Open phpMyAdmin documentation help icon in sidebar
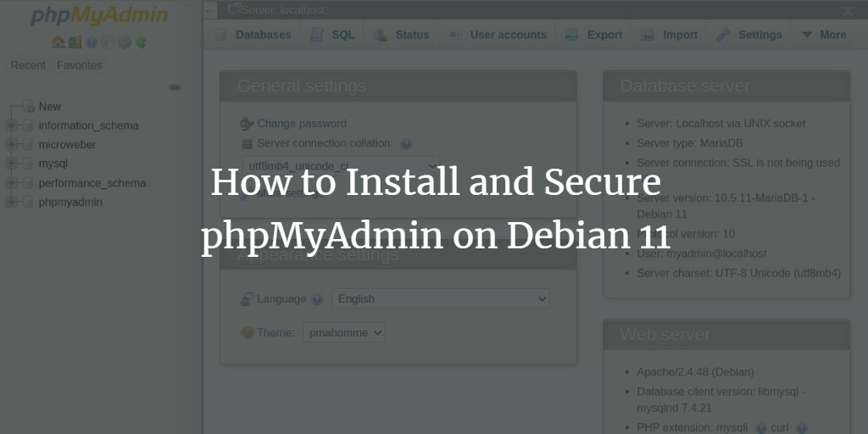This screenshot has height=434, width=868. (x=92, y=42)
